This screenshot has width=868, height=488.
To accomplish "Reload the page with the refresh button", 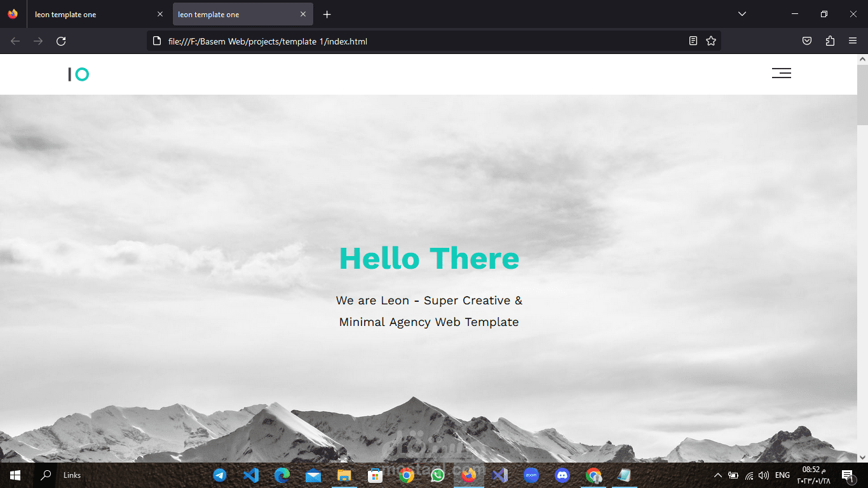I will (x=61, y=41).
